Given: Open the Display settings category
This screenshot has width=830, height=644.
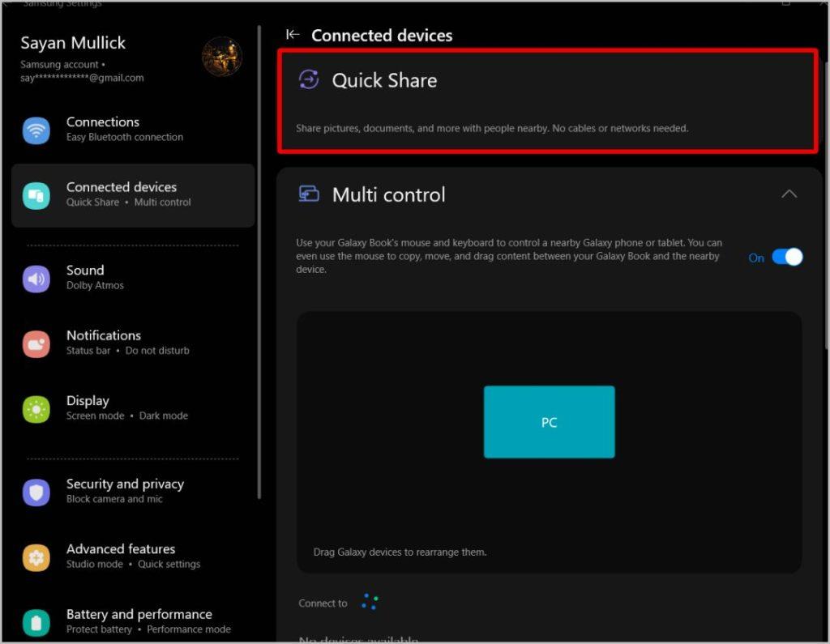Looking at the screenshot, I should pyautogui.click(x=133, y=409).
